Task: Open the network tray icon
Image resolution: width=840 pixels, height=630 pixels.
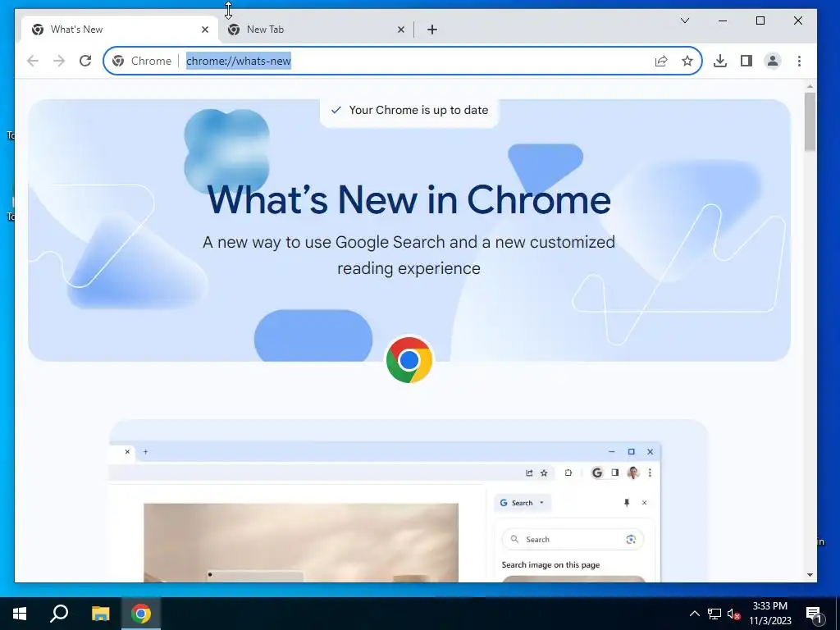Action: [714, 614]
